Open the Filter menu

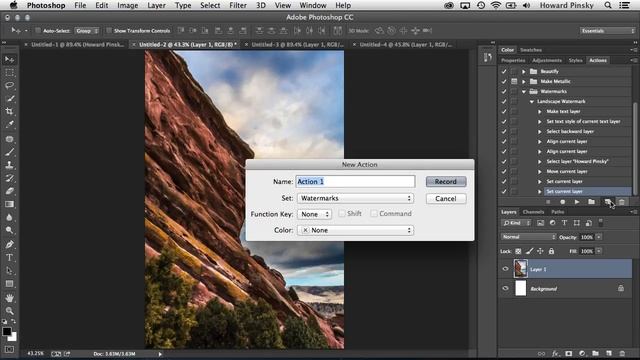pos(238,5)
